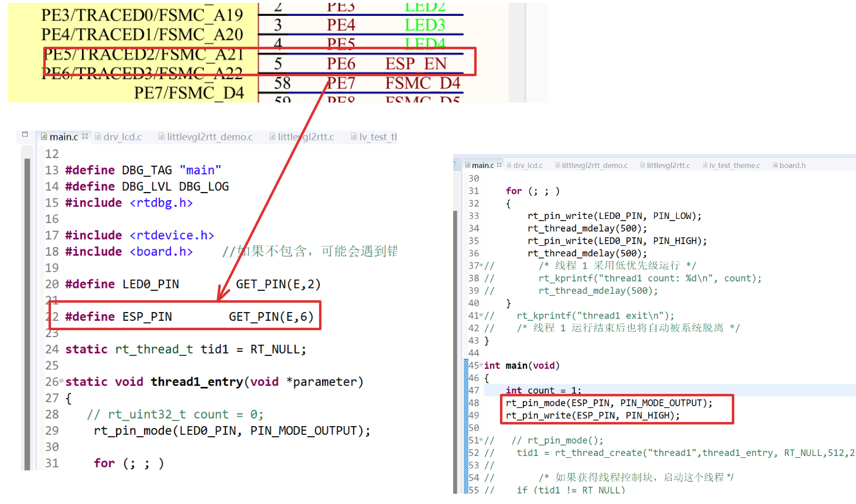
Task: Collapse commented block at line 41
Action: [481, 316]
